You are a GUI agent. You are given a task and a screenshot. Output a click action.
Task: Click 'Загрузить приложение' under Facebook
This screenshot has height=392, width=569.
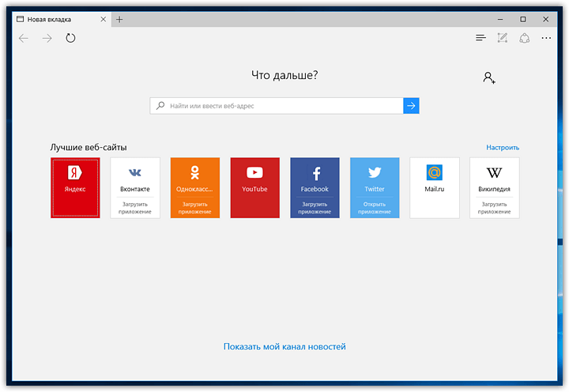pyautogui.click(x=315, y=208)
